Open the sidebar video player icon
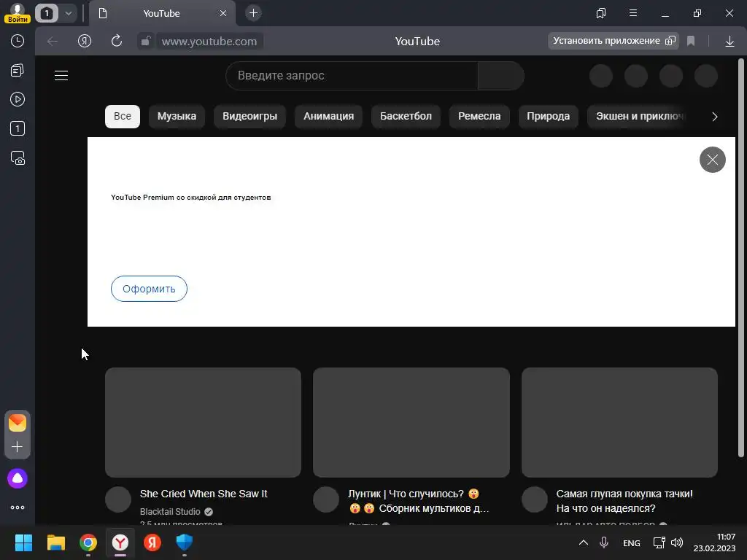The height and width of the screenshot is (560, 747). click(18, 99)
